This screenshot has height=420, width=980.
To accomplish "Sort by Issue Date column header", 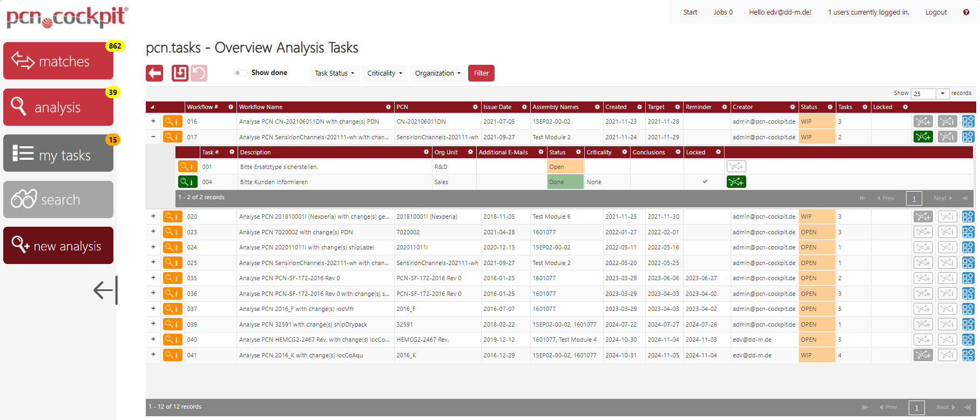I will [497, 107].
